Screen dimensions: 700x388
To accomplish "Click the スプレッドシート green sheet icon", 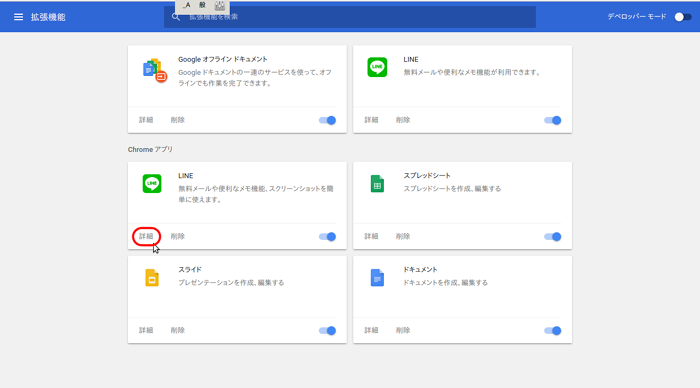I will click(377, 184).
